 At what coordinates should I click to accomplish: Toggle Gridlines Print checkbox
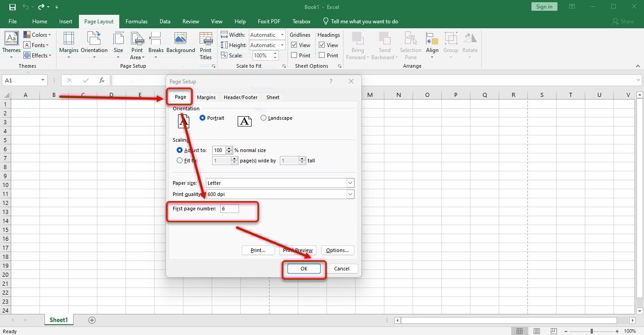[x=294, y=55]
